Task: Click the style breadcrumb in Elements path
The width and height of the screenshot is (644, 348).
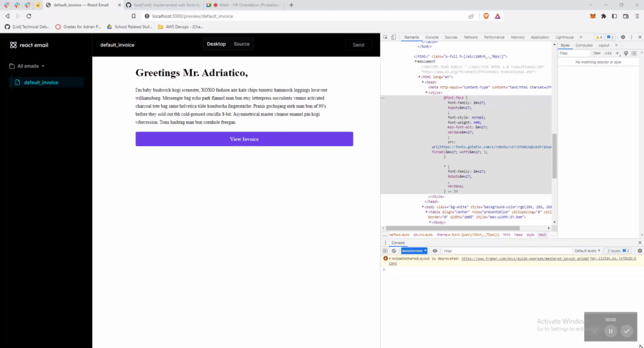Action: click(x=530, y=235)
